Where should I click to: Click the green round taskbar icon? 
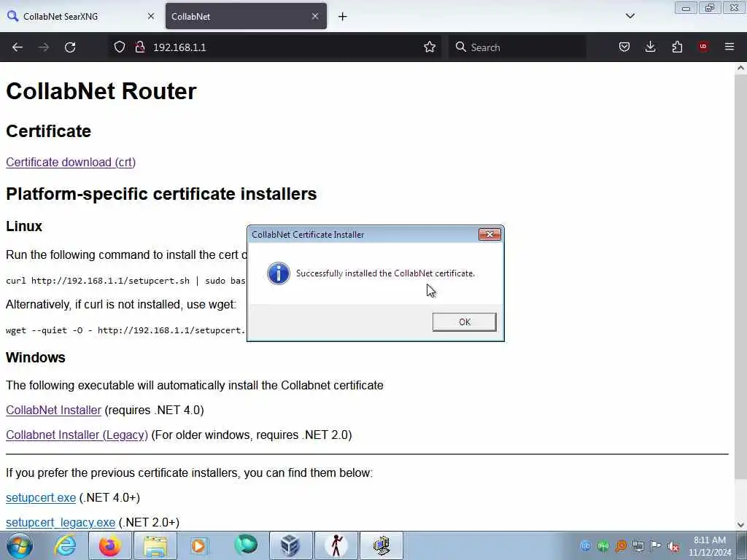coord(245,545)
